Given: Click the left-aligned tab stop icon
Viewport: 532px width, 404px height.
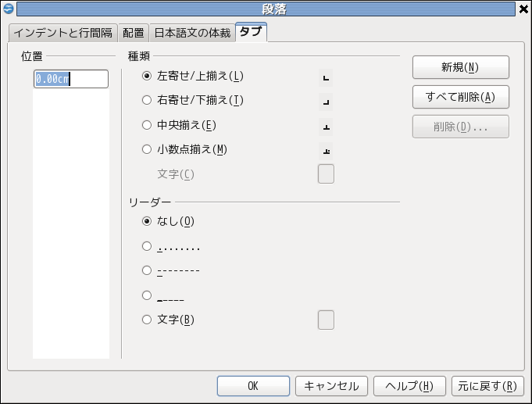Looking at the screenshot, I should pyautogui.click(x=327, y=78).
